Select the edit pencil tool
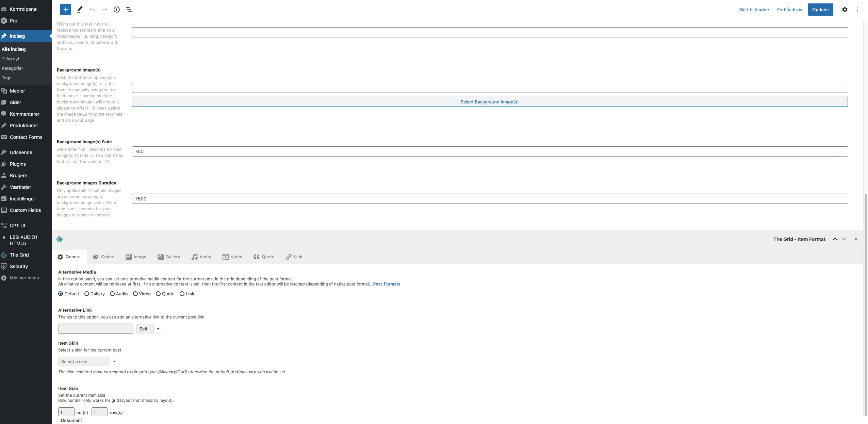 click(80, 10)
